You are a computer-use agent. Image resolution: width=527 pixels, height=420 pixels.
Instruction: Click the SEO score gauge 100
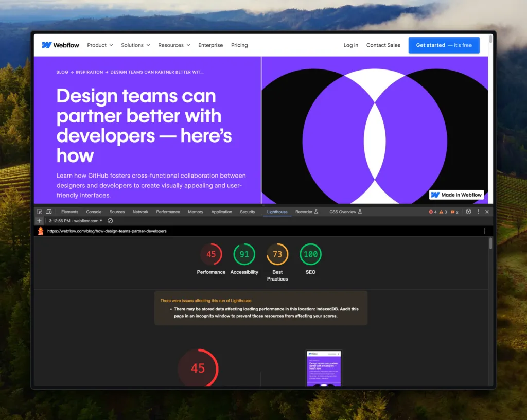click(310, 254)
